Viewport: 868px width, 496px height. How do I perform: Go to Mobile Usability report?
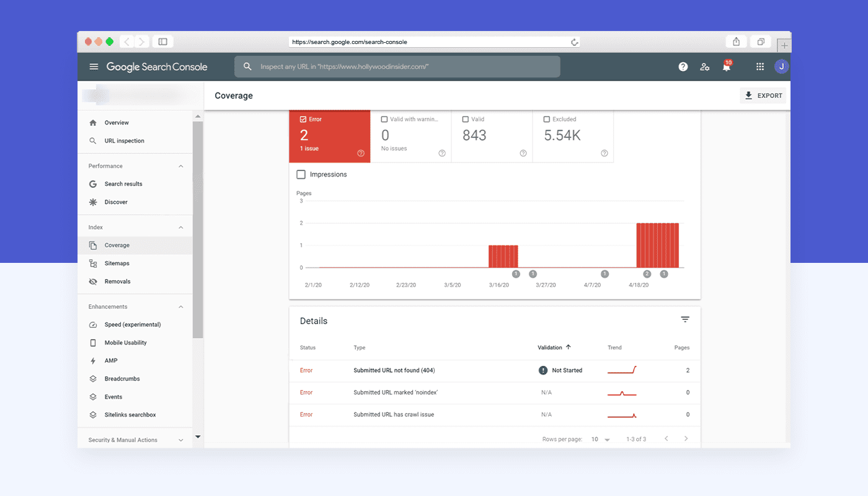pos(125,343)
